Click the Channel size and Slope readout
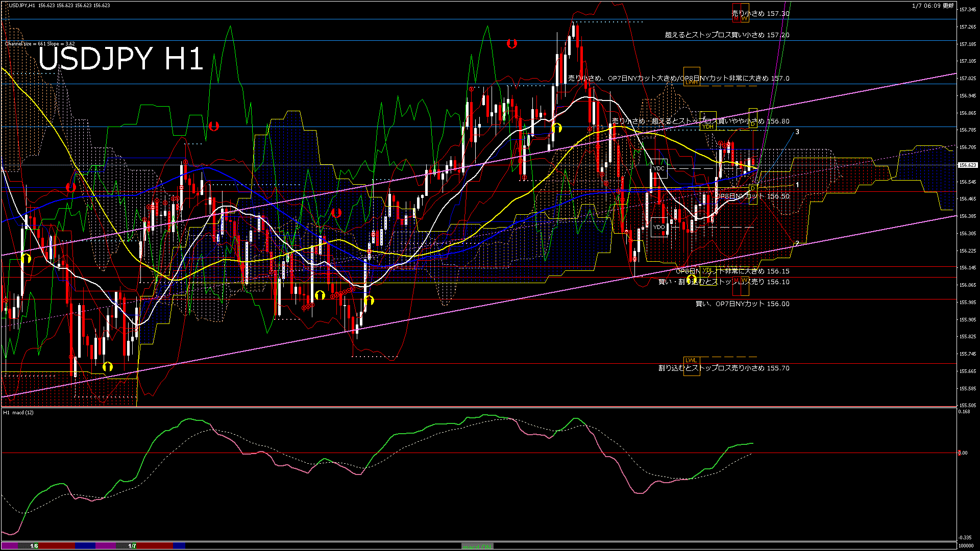 pos(40,44)
